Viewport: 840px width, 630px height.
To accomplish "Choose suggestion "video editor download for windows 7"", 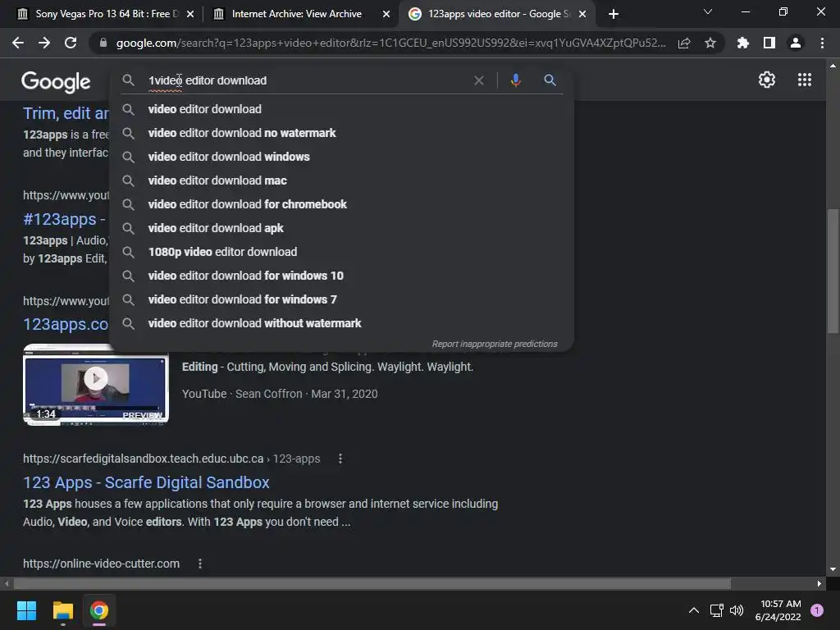I will (341, 299).
